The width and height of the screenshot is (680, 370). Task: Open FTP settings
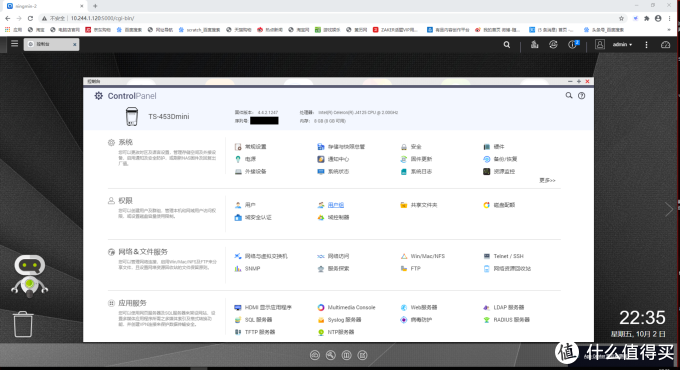410,268
